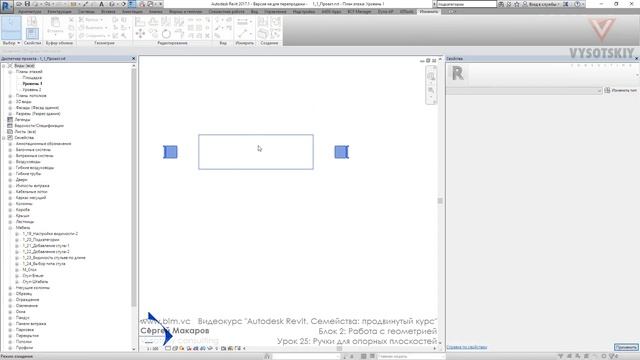Click the Ведомости/Спецификации icon in browser

[10, 126]
